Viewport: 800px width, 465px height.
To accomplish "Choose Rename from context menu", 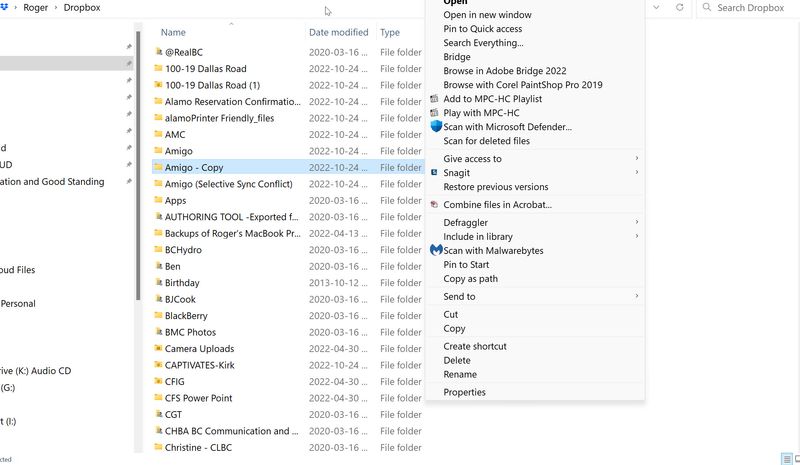I will coord(460,374).
